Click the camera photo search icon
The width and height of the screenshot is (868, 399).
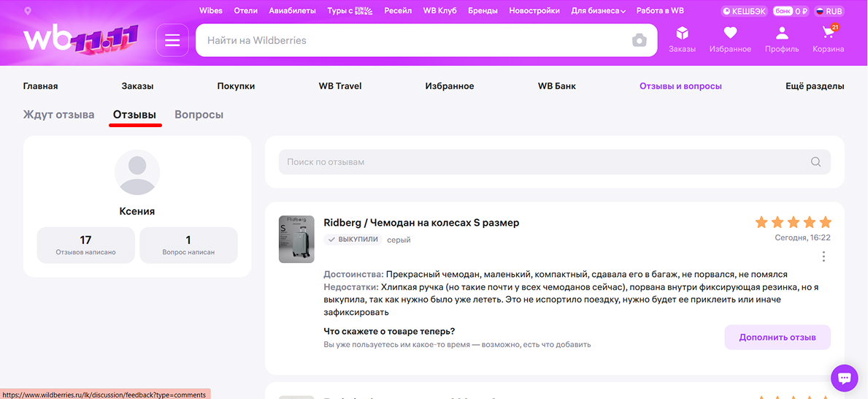point(640,41)
